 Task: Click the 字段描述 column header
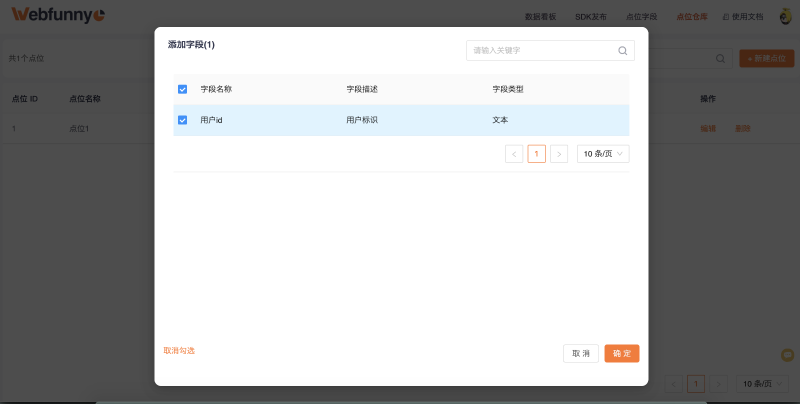[x=362, y=89]
